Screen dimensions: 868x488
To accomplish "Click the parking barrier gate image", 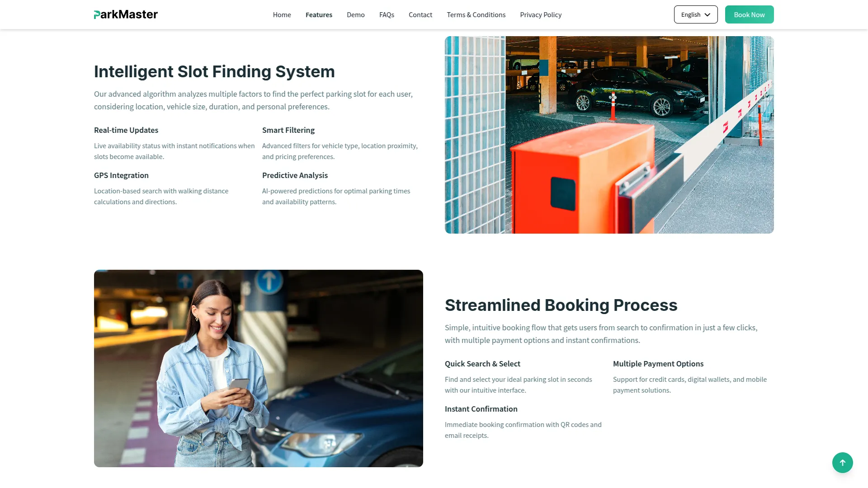I will click(609, 135).
